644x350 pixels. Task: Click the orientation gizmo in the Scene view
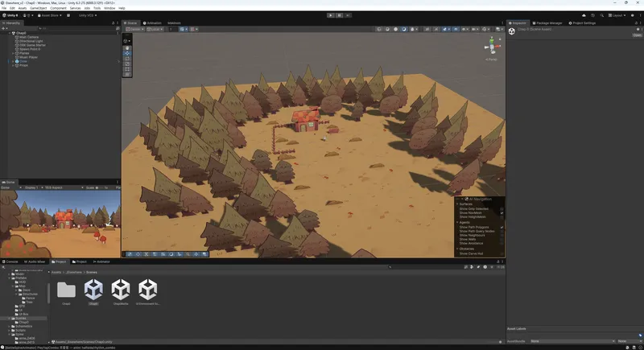pyautogui.click(x=492, y=47)
